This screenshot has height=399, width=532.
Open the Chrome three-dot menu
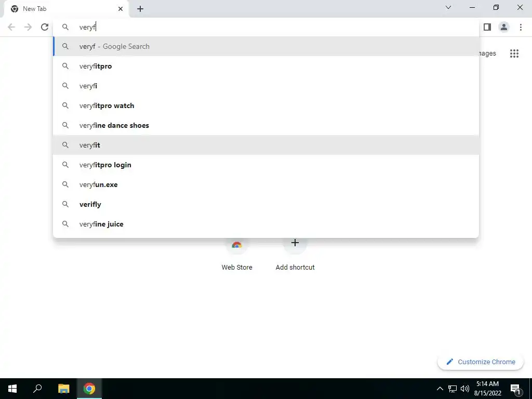[521, 27]
